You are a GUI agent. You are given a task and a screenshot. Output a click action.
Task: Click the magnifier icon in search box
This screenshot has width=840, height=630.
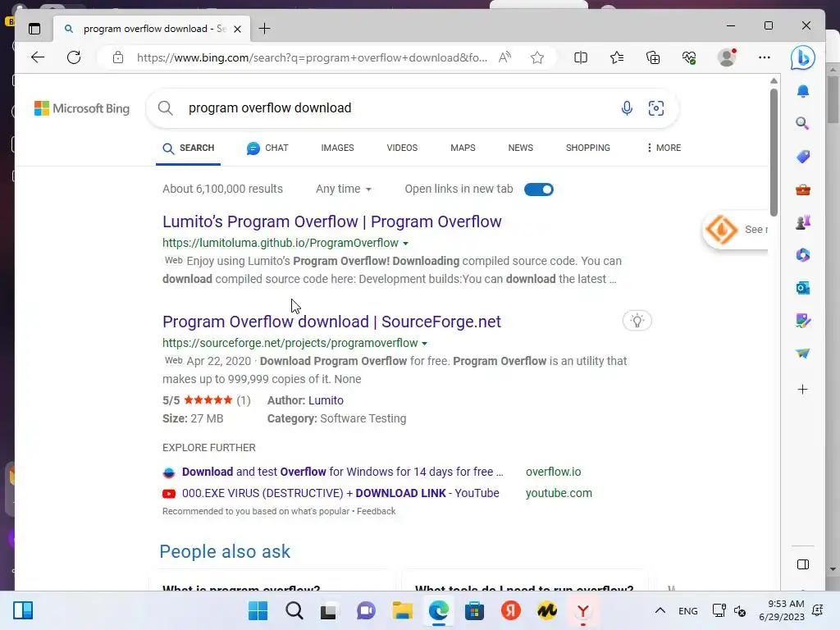tap(166, 108)
